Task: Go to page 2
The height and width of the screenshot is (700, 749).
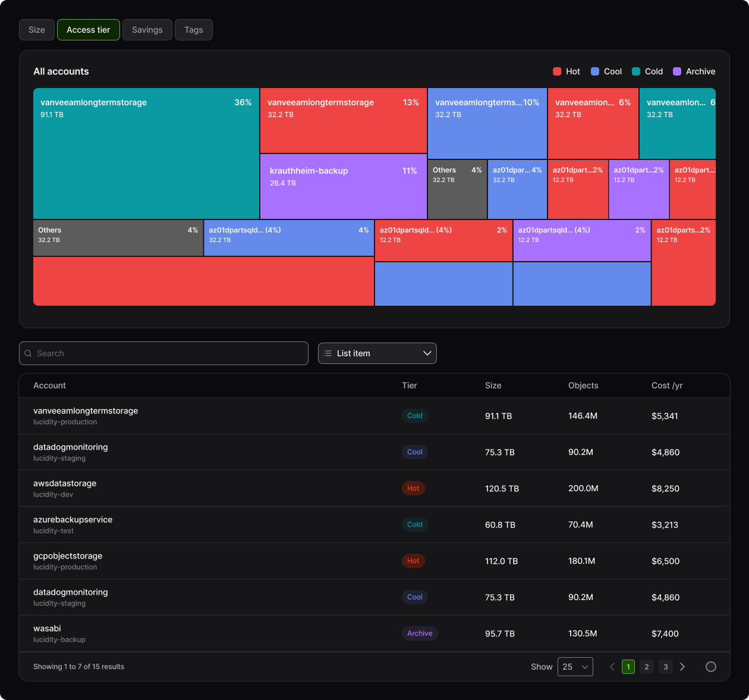Action: point(647,667)
